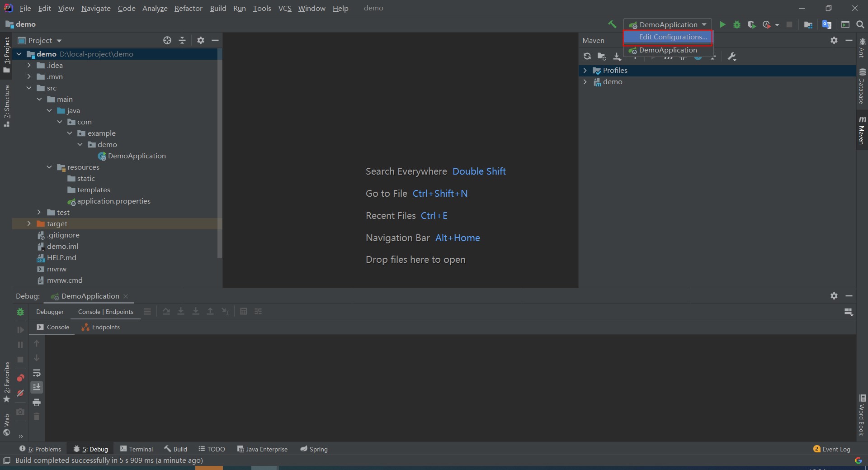Switch to the Endpoints sub-tab
This screenshot has width=868, height=470.
[100, 327]
